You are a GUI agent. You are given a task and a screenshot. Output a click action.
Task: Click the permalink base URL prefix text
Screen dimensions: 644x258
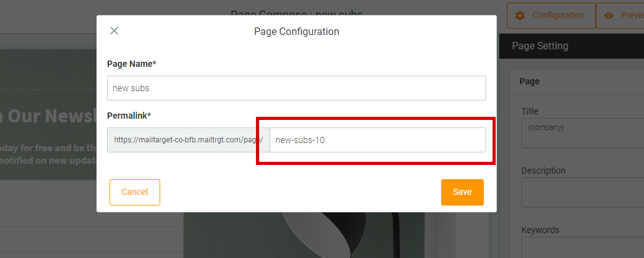pyautogui.click(x=188, y=140)
